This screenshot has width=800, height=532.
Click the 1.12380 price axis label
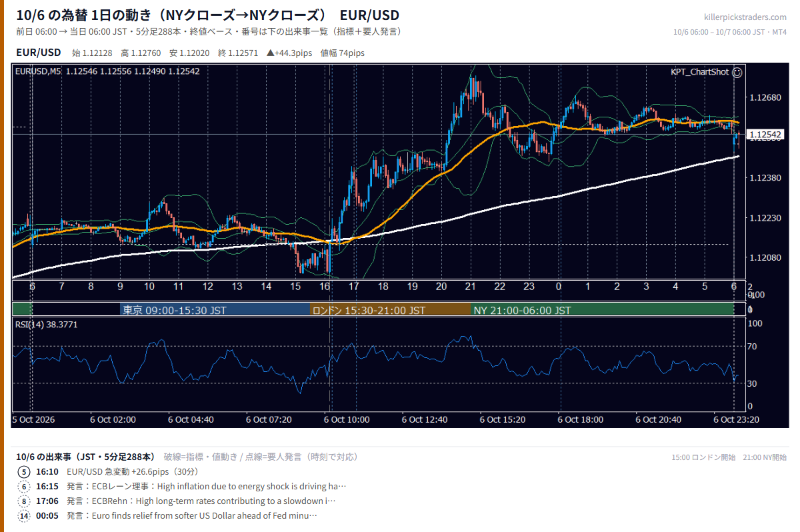[765, 178]
